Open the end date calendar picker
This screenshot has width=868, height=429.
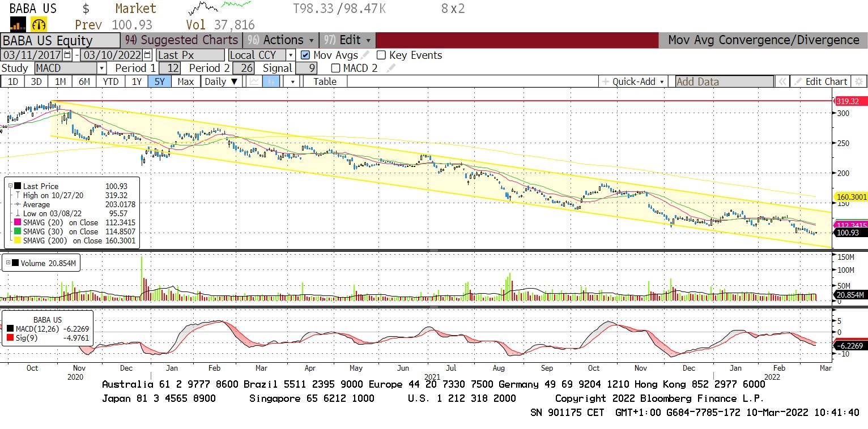point(148,55)
